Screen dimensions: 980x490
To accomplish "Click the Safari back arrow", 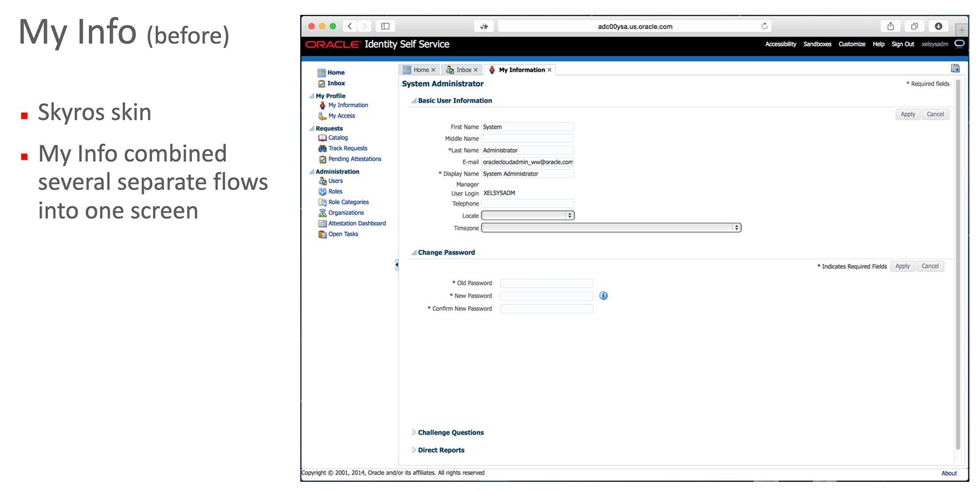I will coord(350,26).
